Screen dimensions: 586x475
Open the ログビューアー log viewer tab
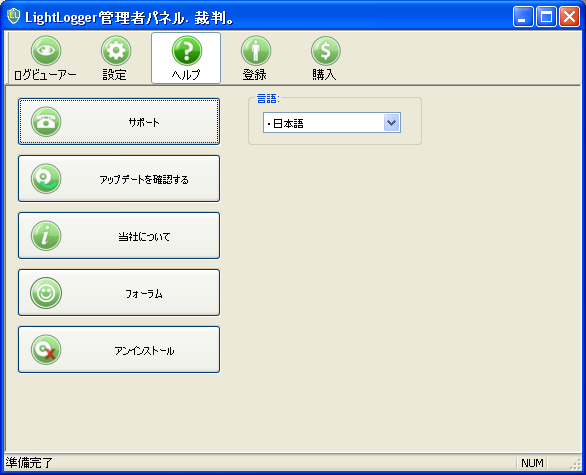tap(45, 58)
